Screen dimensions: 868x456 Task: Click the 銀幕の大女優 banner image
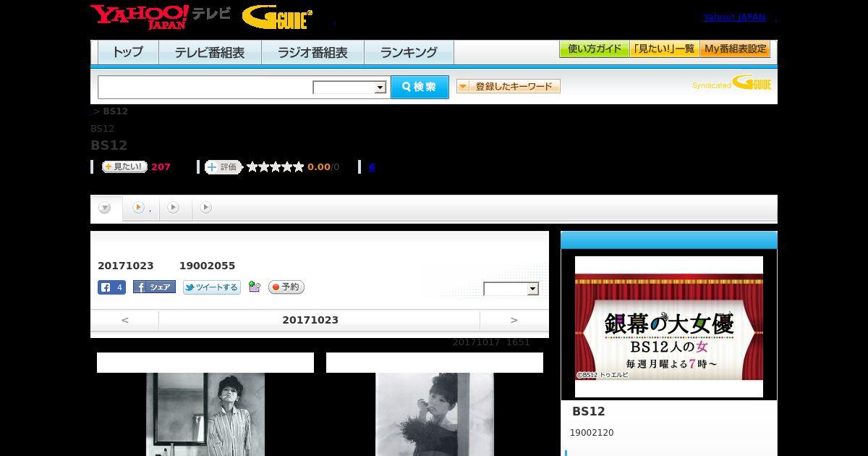(669, 327)
